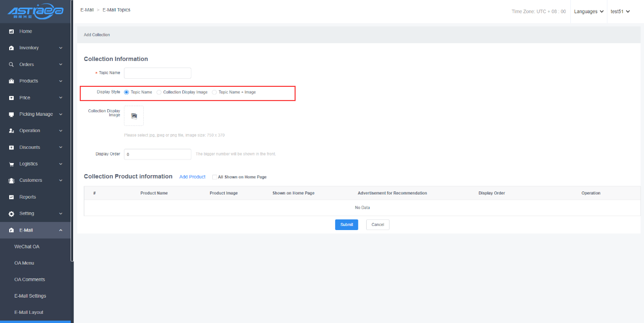The image size is (644, 323).
Task: Click the Picking Manage monitor icon
Action: 11,114
